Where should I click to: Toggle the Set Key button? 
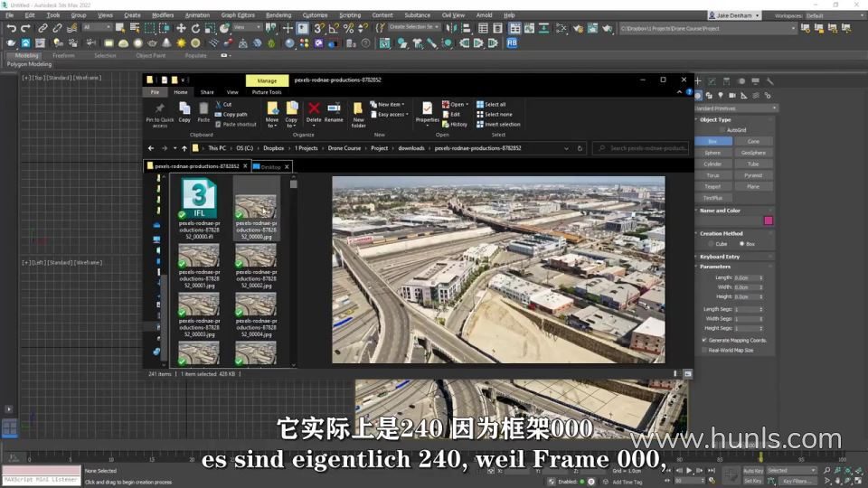click(x=752, y=481)
